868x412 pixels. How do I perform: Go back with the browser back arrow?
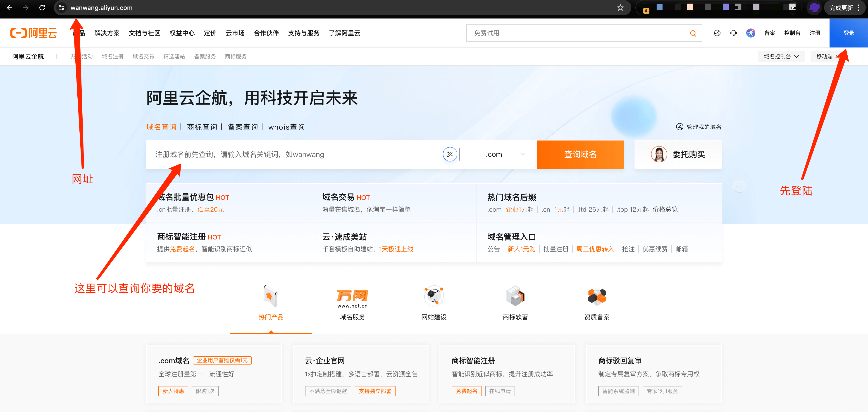click(10, 7)
